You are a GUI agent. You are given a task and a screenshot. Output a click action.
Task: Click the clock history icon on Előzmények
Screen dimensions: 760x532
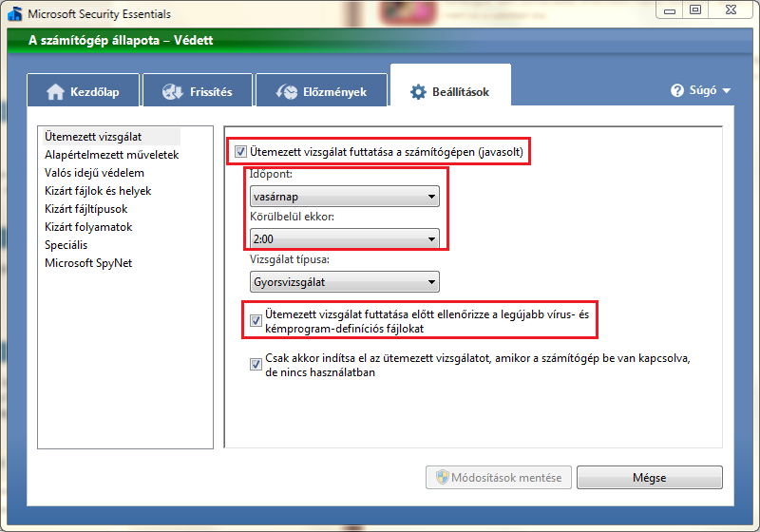pyautogui.click(x=286, y=92)
